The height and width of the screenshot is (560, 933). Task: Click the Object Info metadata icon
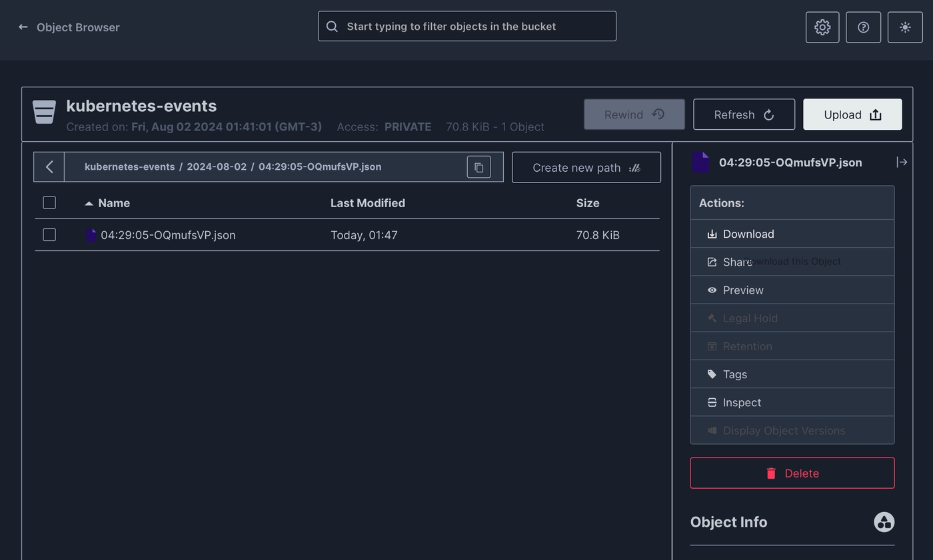click(884, 522)
